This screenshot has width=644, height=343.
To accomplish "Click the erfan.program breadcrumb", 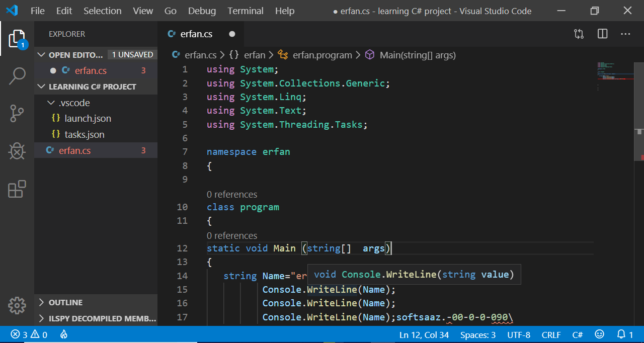I will tap(323, 55).
